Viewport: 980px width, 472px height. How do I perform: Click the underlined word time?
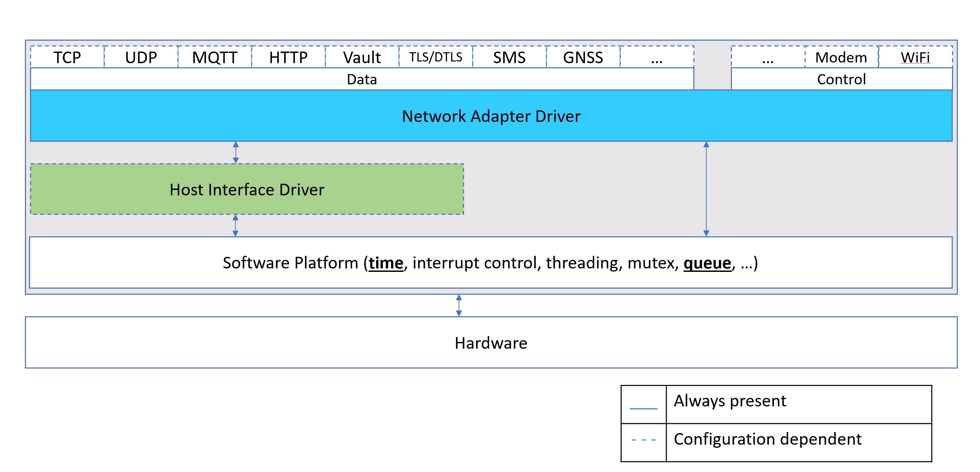click(x=386, y=263)
